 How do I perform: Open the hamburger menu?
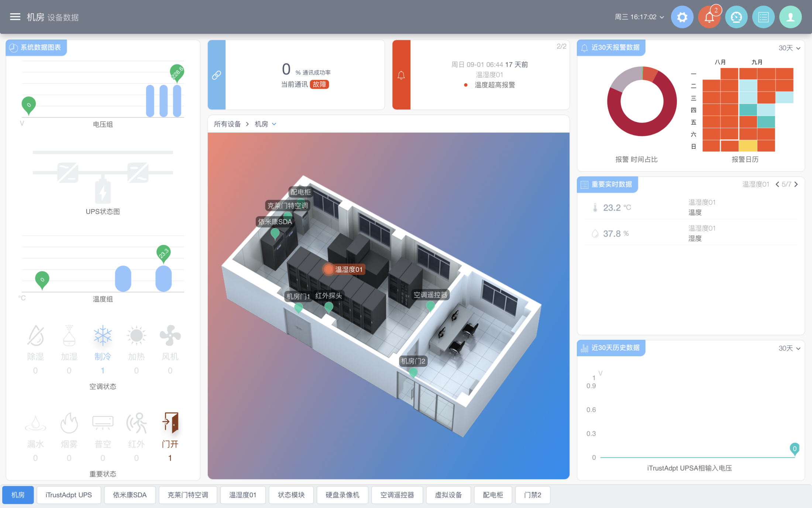click(x=15, y=17)
